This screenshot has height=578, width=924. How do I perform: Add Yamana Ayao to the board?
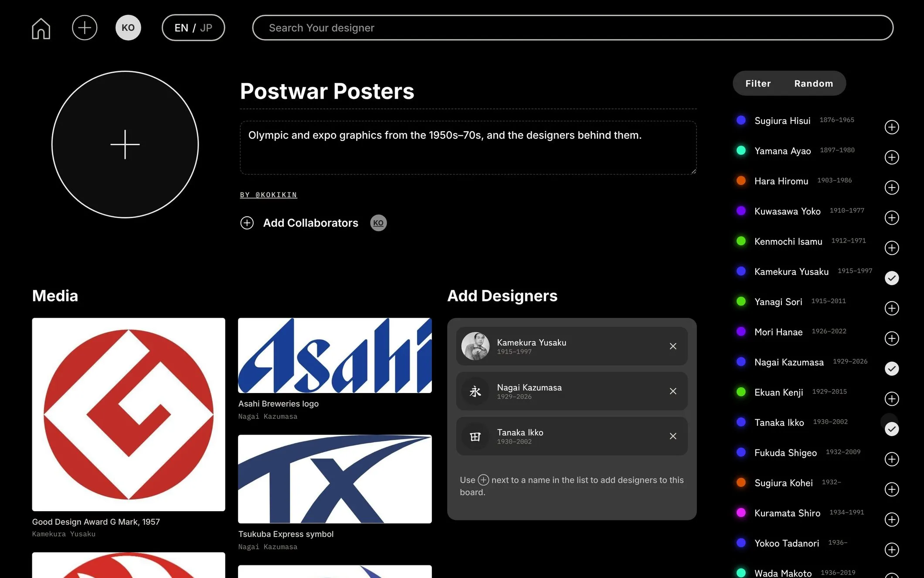(x=892, y=157)
